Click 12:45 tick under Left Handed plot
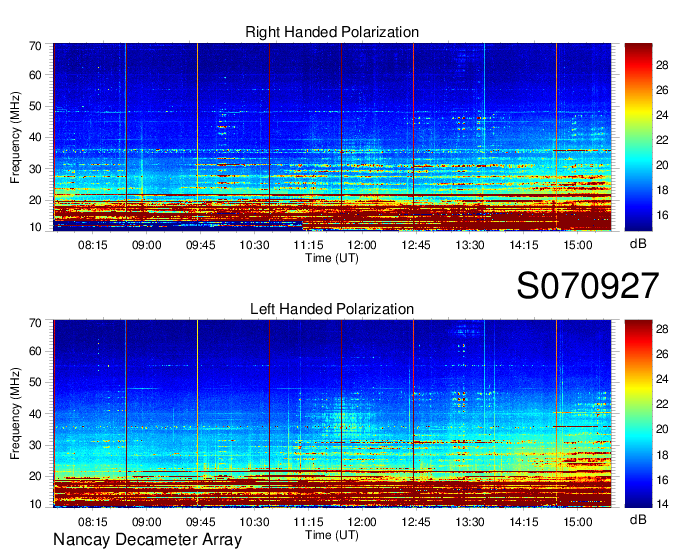 point(416,522)
